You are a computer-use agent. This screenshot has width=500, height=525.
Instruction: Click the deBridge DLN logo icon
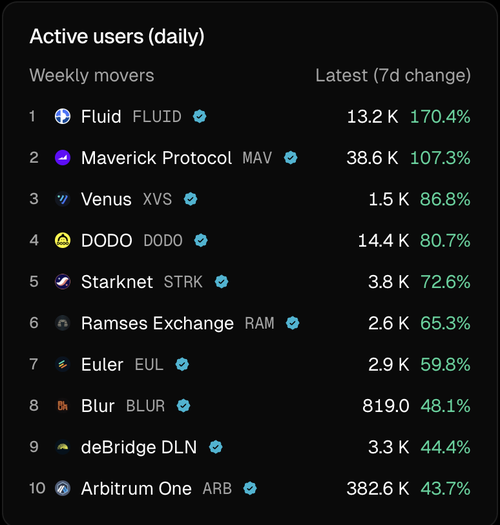(63, 447)
